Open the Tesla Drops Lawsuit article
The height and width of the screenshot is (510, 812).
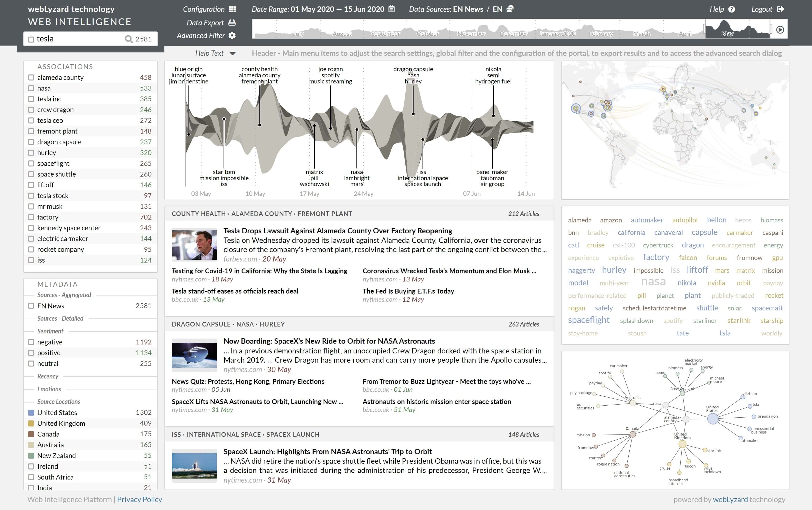[x=338, y=231]
